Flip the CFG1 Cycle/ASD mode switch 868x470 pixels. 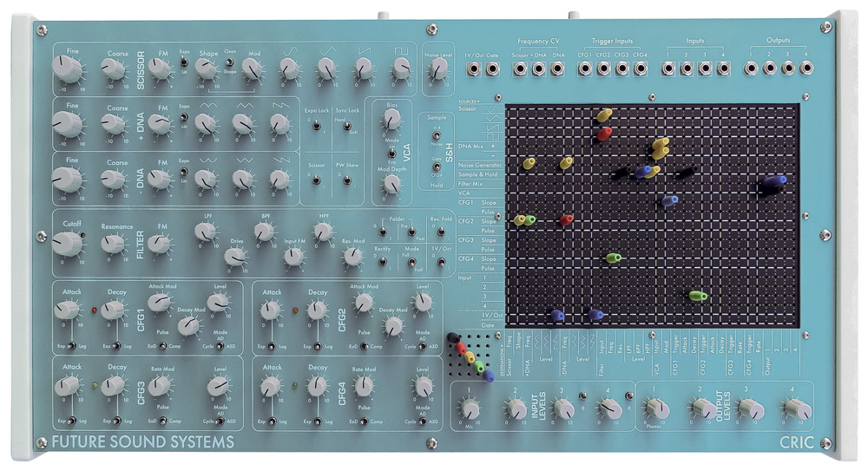click(x=220, y=346)
